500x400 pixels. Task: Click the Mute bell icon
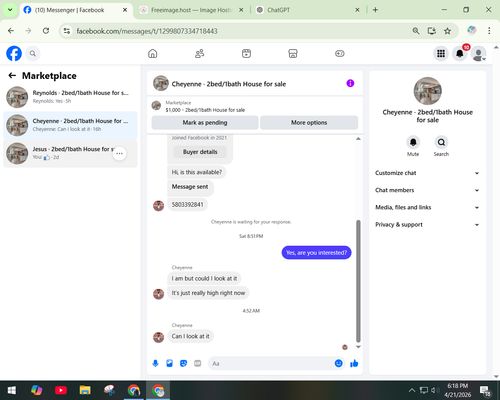pyautogui.click(x=413, y=142)
